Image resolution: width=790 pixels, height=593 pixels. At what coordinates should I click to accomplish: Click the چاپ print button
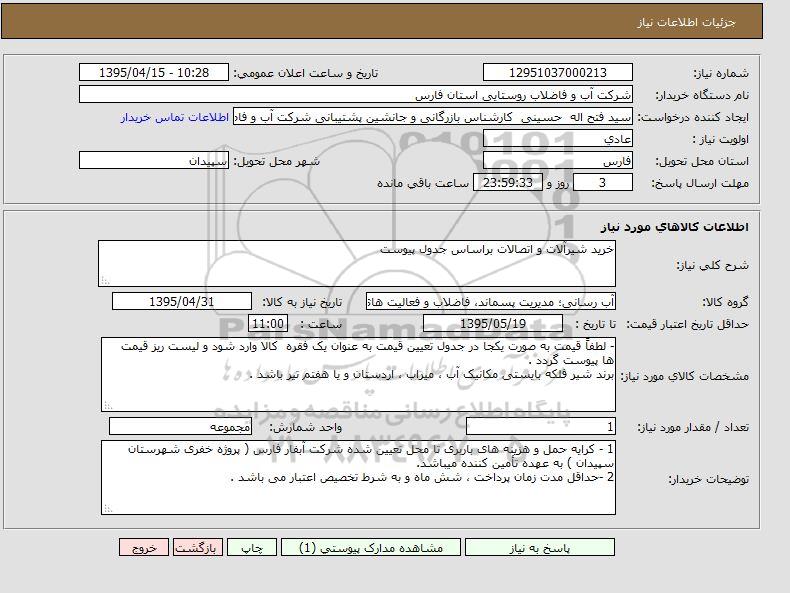click(252, 547)
